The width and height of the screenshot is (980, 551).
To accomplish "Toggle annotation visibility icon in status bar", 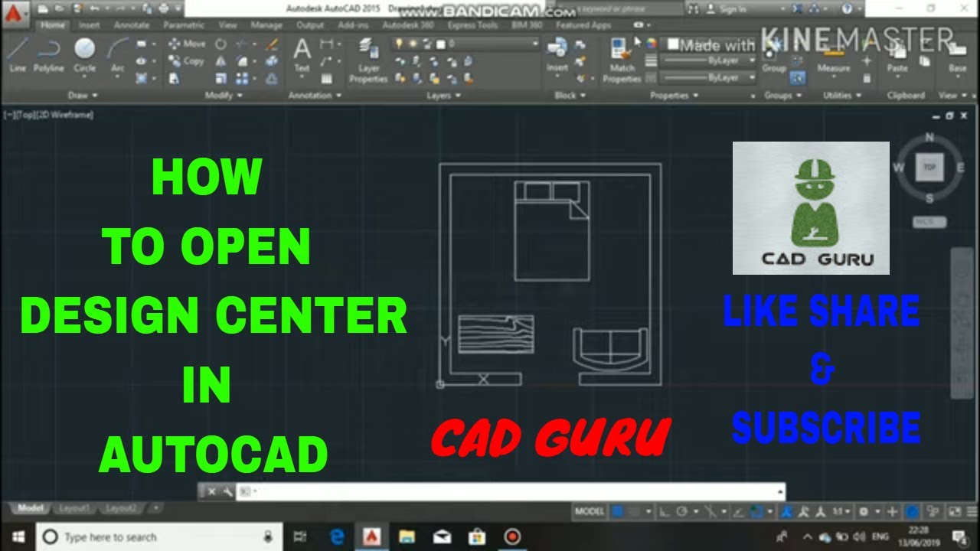I will 789,511.
